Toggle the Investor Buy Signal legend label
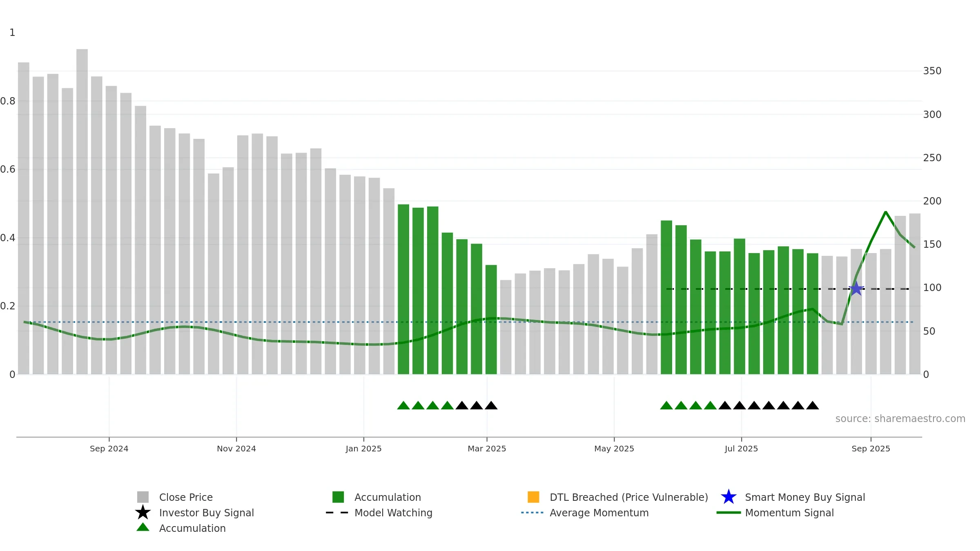The width and height of the screenshot is (980, 551). pos(207,513)
